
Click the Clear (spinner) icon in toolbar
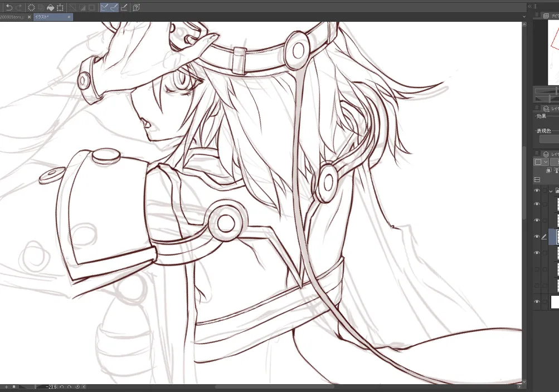point(31,7)
